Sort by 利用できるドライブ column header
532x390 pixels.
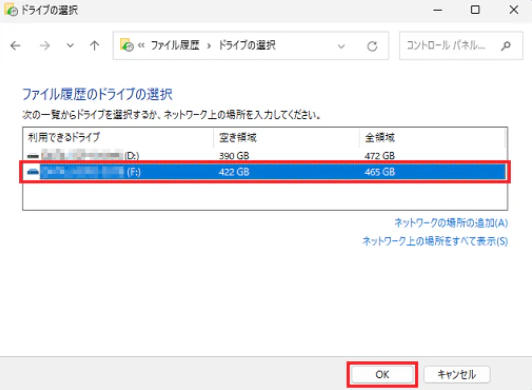(x=118, y=137)
